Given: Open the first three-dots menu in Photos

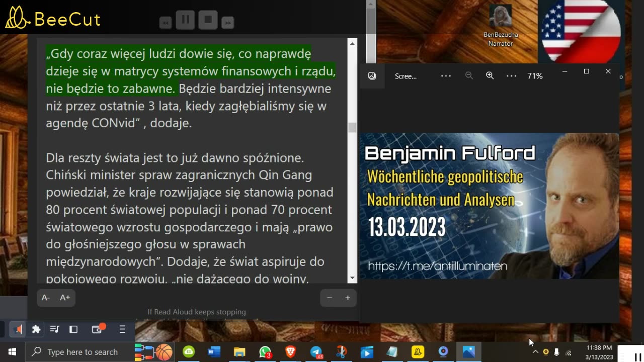Looking at the screenshot, I should coord(446,76).
